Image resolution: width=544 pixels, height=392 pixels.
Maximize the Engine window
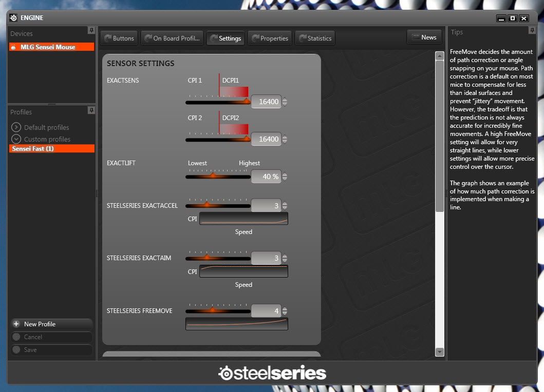[513, 18]
